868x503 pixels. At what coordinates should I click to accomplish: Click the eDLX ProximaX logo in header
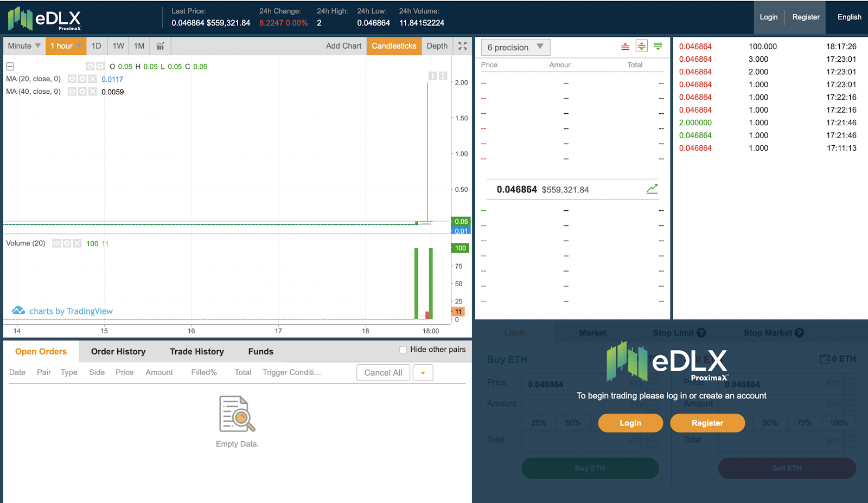[44, 18]
